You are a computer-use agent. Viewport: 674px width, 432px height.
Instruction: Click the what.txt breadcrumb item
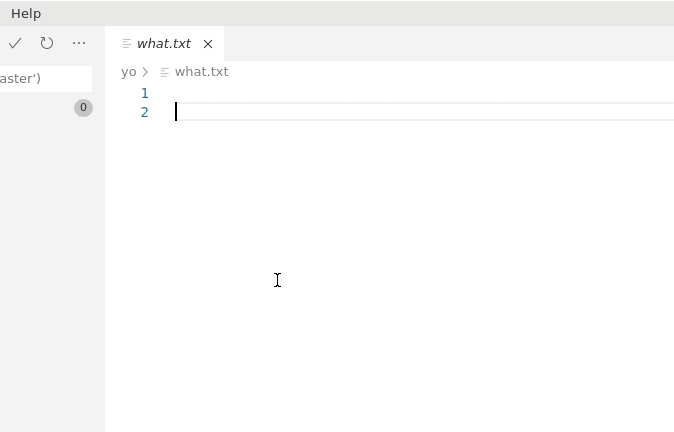coord(201,72)
